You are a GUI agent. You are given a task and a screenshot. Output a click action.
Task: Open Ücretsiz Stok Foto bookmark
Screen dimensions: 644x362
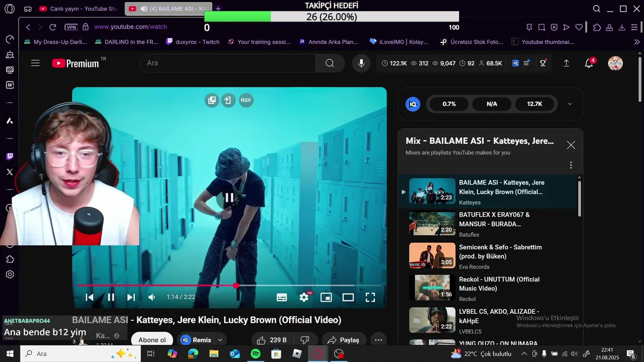[x=471, y=42]
